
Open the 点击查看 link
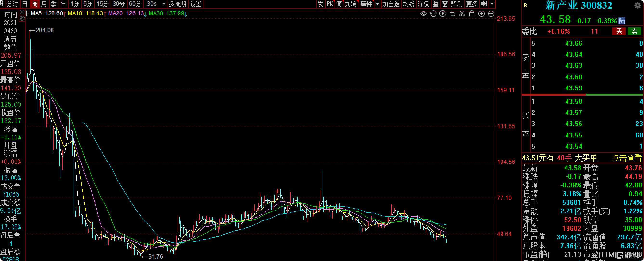click(626, 158)
